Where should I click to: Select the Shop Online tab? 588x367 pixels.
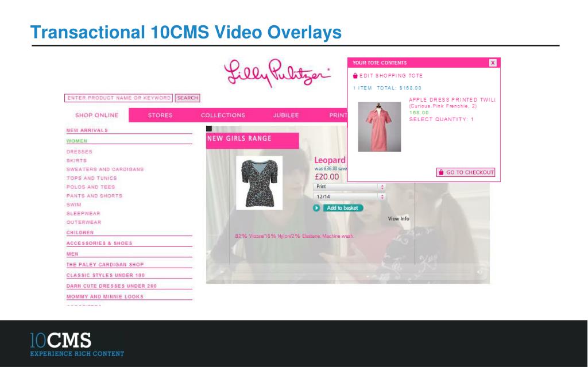(x=96, y=115)
